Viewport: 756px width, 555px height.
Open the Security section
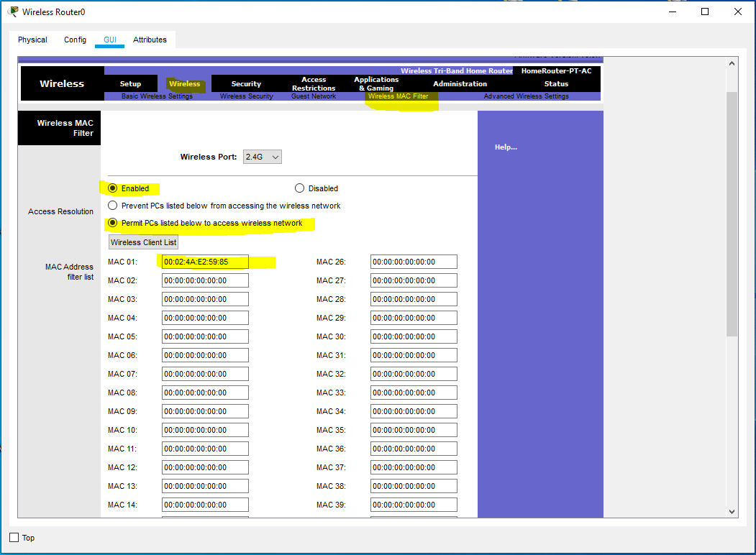[245, 83]
